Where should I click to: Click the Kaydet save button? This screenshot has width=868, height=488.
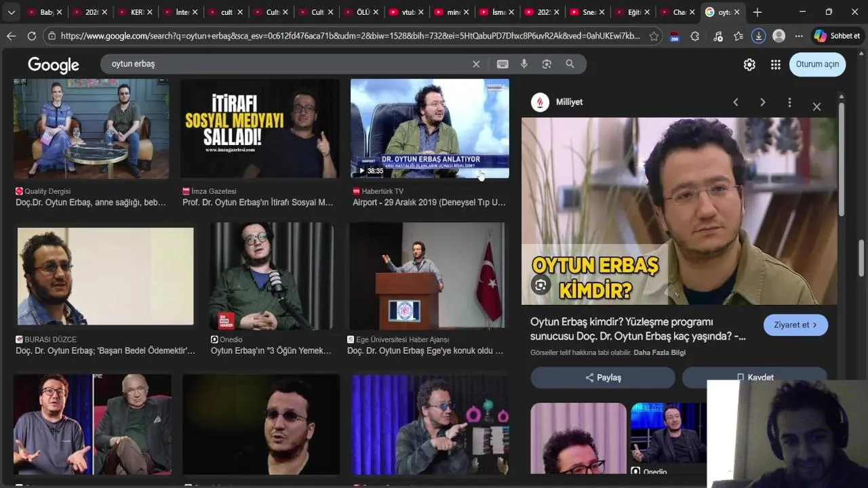(x=755, y=377)
